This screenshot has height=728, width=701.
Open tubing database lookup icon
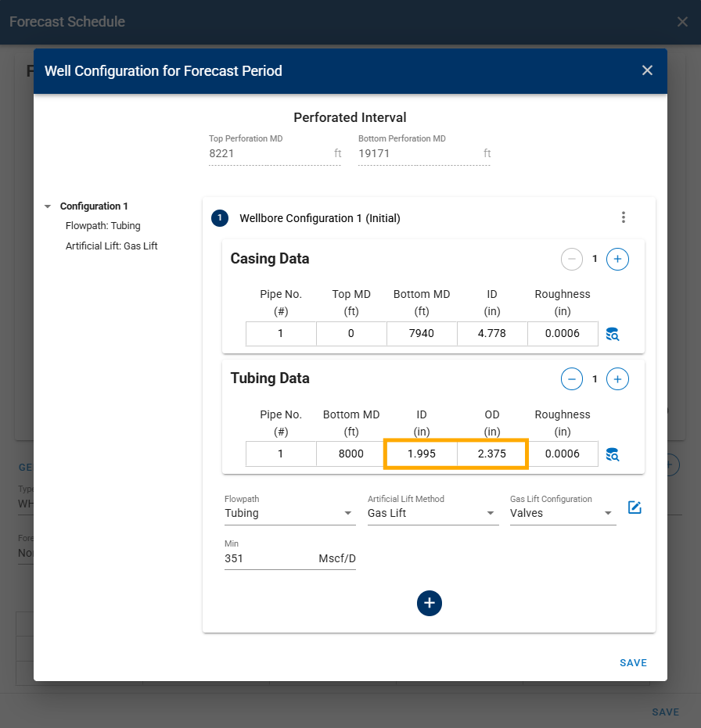613,454
